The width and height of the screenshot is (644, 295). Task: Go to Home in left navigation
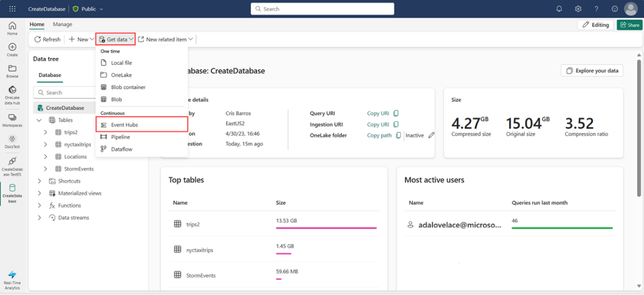(12, 28)
